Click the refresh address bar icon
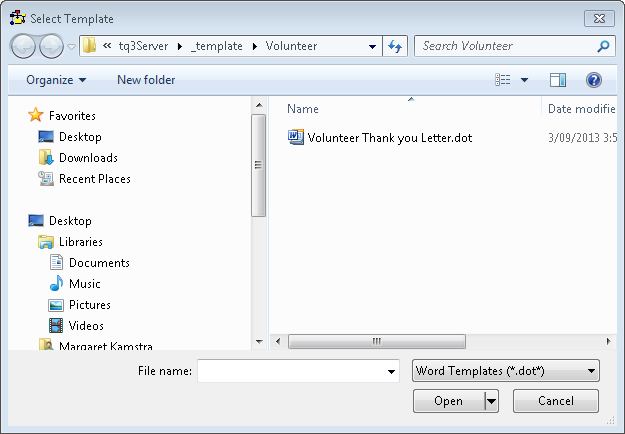625x434 pixels. (x=394, y=46)
